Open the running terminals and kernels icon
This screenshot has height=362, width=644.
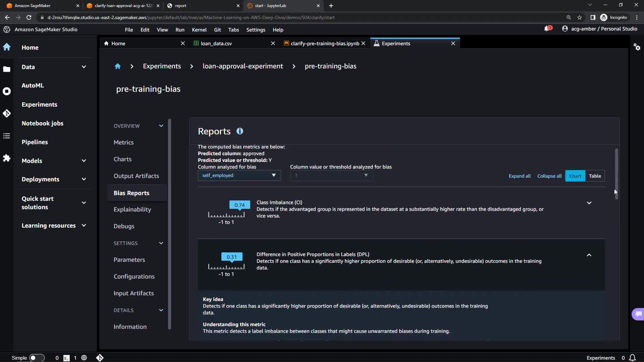[7, 91]
